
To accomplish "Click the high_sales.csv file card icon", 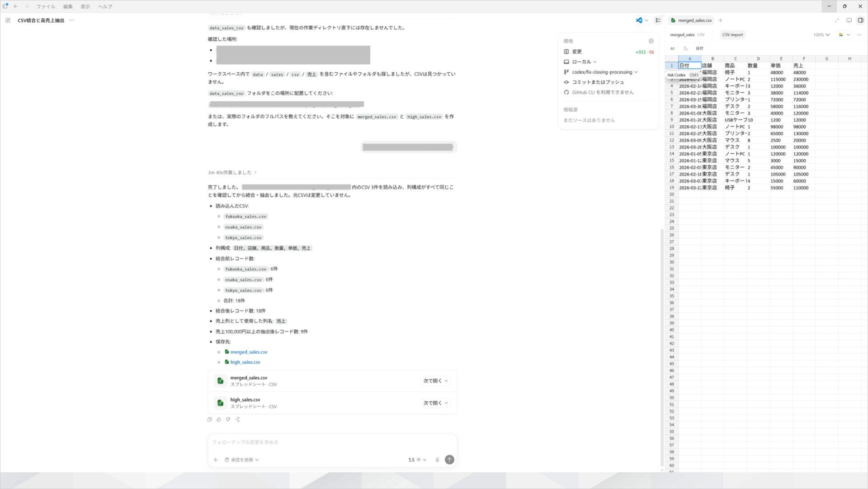I will pyautogui.click(x=220, y=403).
